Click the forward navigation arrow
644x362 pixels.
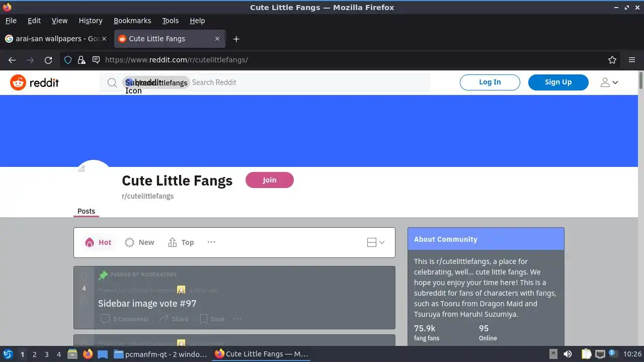click(30, 60)
